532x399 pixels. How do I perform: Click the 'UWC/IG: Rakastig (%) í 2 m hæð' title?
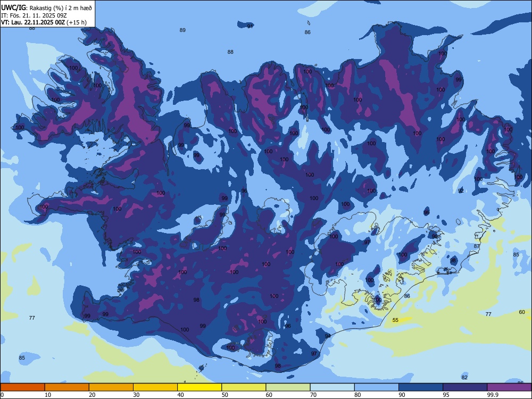point(46,8)
